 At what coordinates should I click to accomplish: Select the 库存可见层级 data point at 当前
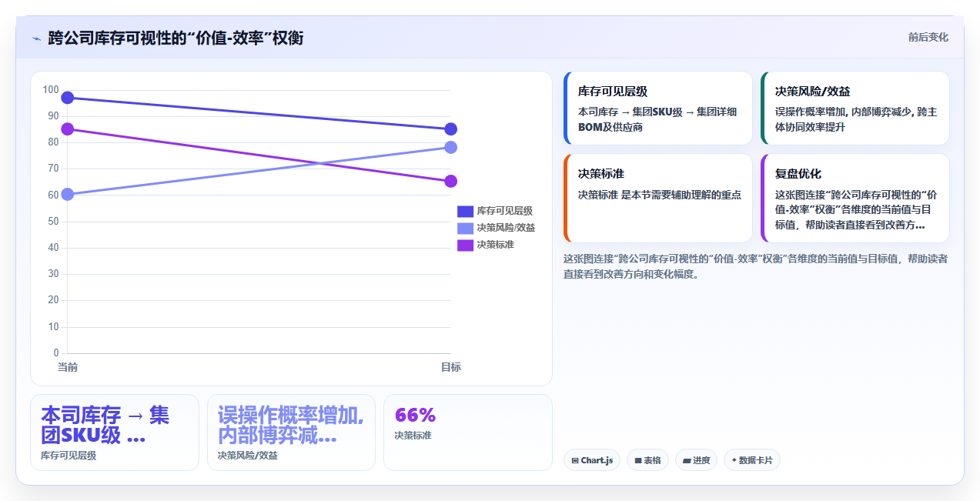[x=68, y=98]
